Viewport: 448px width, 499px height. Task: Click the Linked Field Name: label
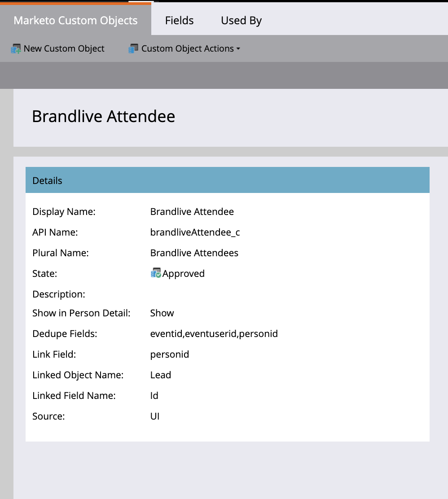click(x=74, y=396)
